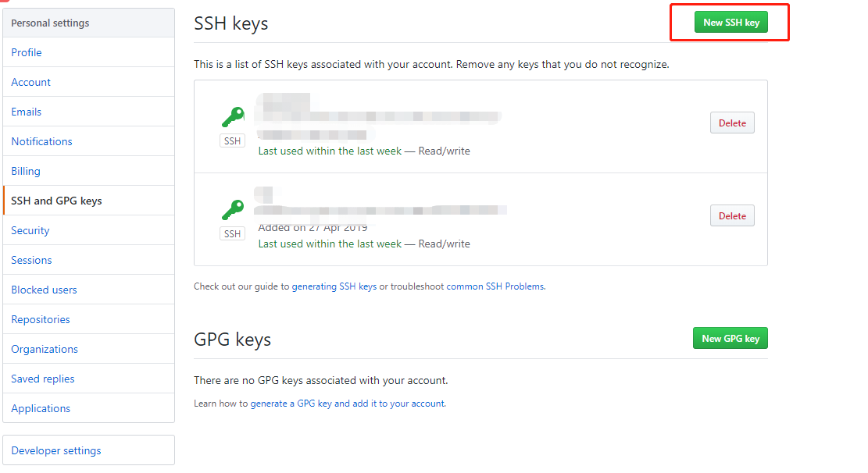The image size is (868, 473).
Task: Open Repositories settings page
Action: (41, 319)
